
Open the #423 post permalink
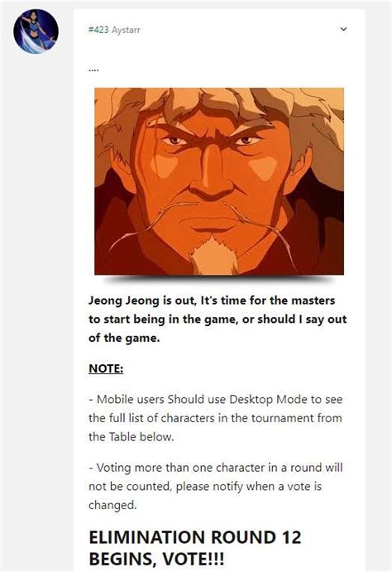[x=98, y=30]
